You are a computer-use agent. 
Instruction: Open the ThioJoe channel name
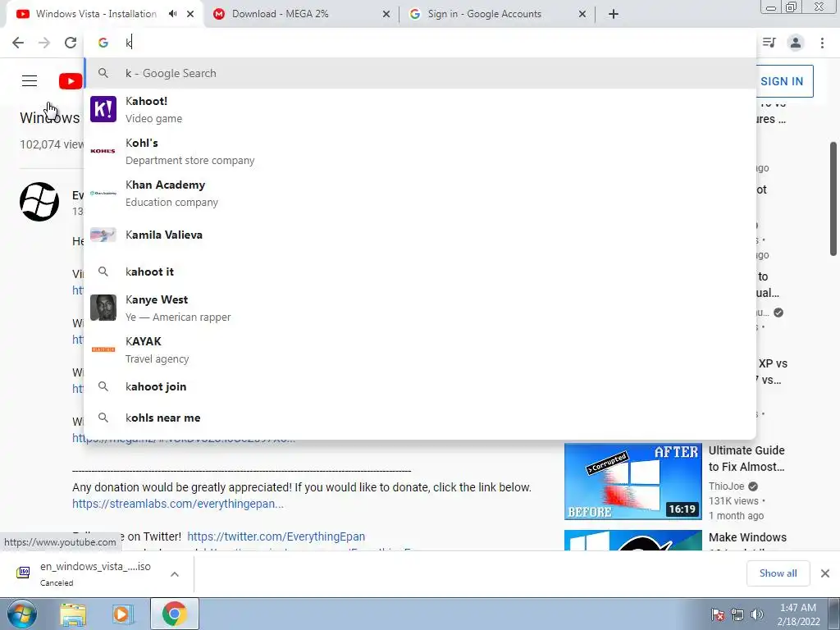(727, 486)
